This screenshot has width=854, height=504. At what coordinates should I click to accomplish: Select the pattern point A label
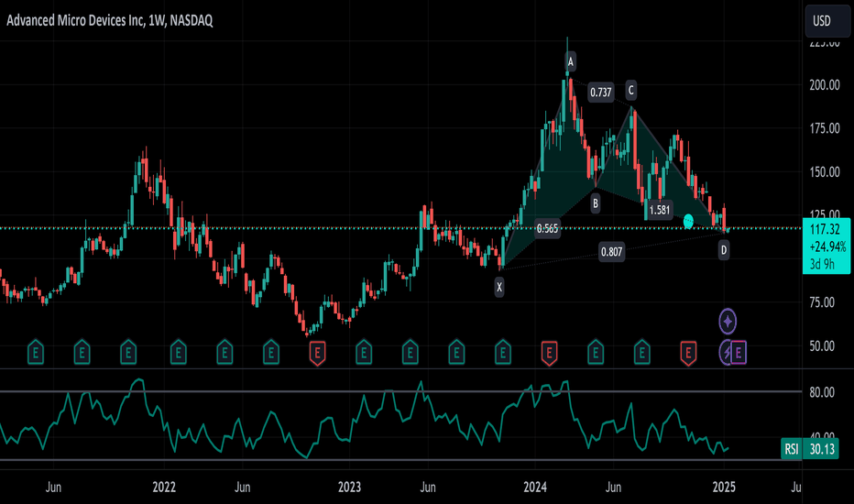click(x=570, y=60)
